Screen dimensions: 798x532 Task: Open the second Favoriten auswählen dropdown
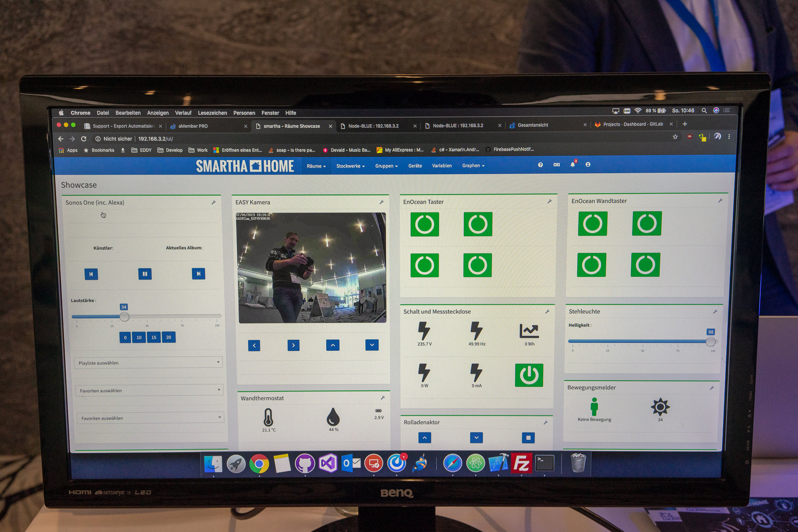tap(151, 418)
